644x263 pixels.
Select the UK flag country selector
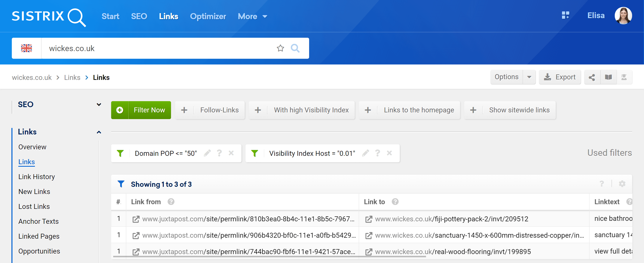point(27,48)
